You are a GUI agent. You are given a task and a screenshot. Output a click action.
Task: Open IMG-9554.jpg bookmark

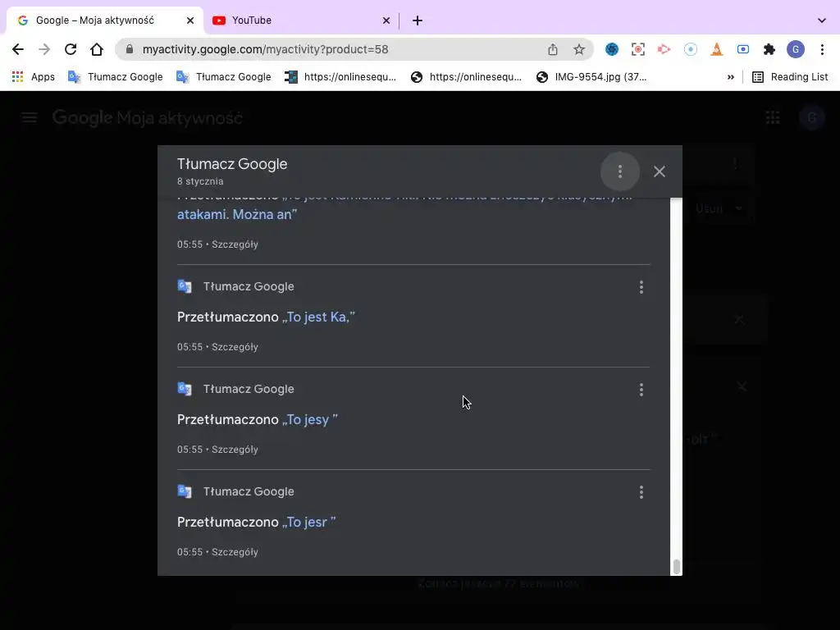pyautogui.click(x=591, y=76)
